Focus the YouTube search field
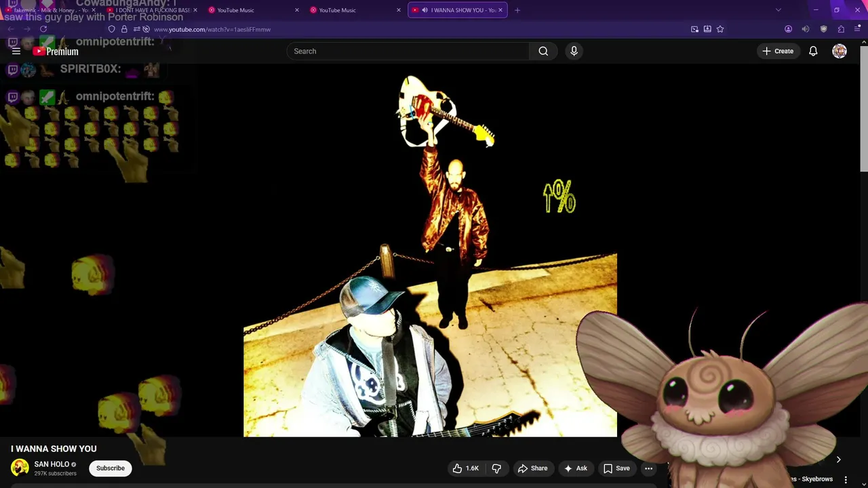Screen dimensions: 868x488 (408, 51)
